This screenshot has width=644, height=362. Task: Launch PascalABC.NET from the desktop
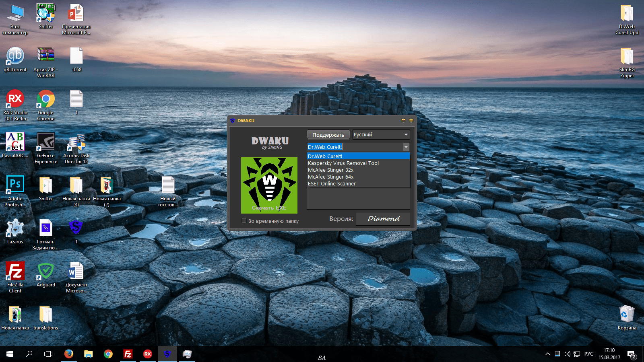point(15,145)
